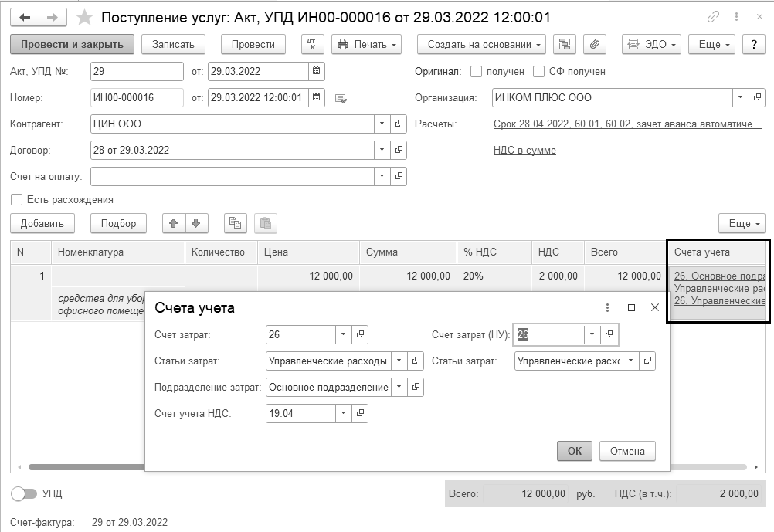The width and height of the screenshot is (774, 532).
Task: Click the Записать button
Action: tap(173, 45)
